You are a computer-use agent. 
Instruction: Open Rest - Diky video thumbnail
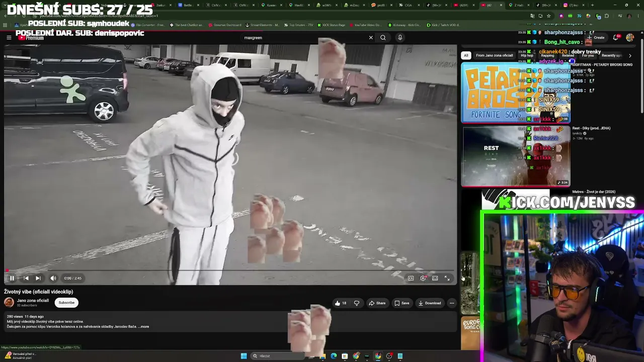pyautogui.click(x=516, y=156)
